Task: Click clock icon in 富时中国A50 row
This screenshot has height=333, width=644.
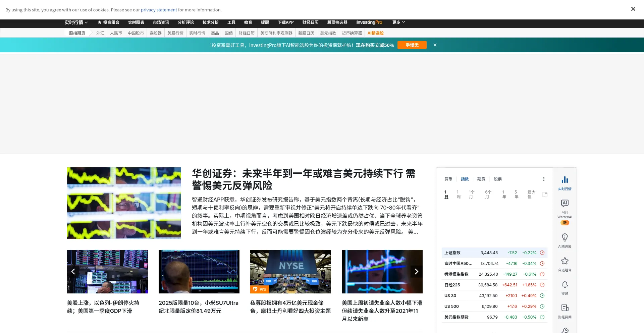Action: click(x=542, y=264)
